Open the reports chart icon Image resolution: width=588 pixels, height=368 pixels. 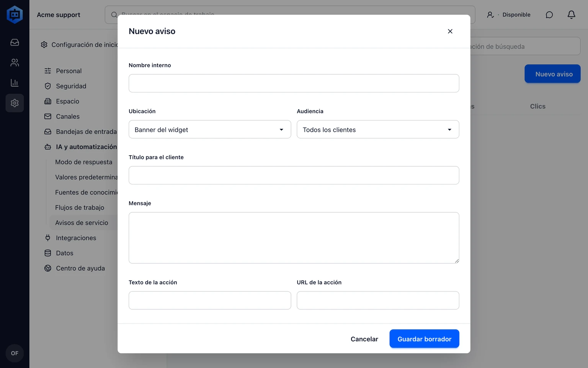coord(15,83)
